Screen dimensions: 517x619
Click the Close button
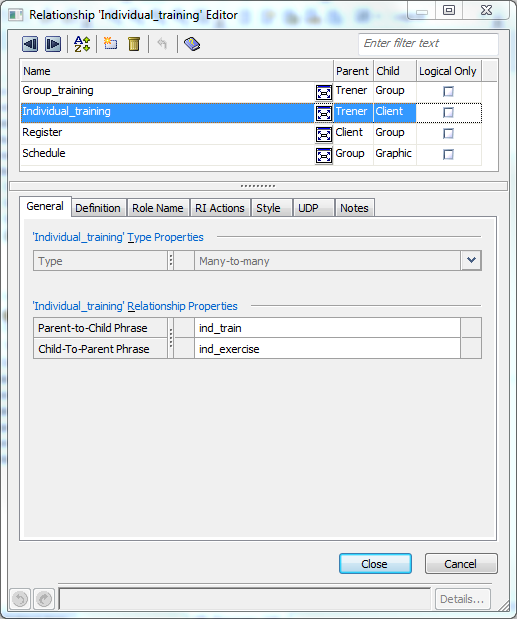(x=375, y=564)
